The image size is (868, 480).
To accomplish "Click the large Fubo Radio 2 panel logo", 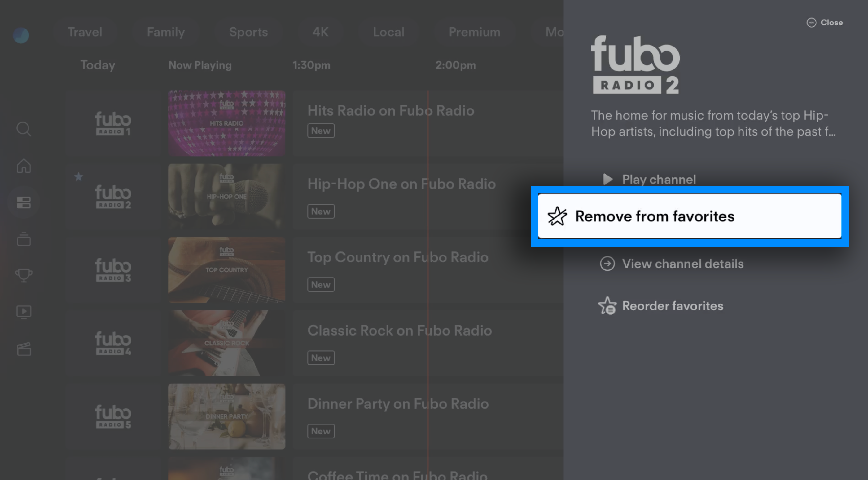I will tap(635, 65).
